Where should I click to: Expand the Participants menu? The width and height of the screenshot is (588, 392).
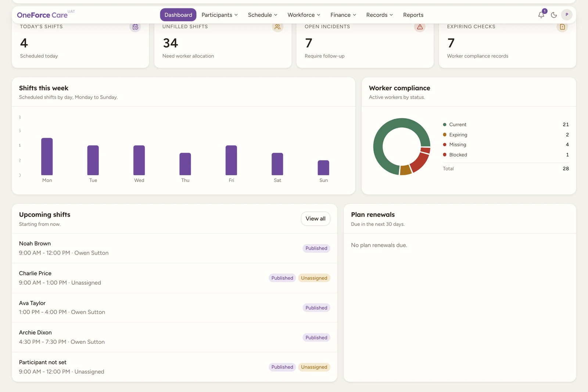tap(220, 15)
